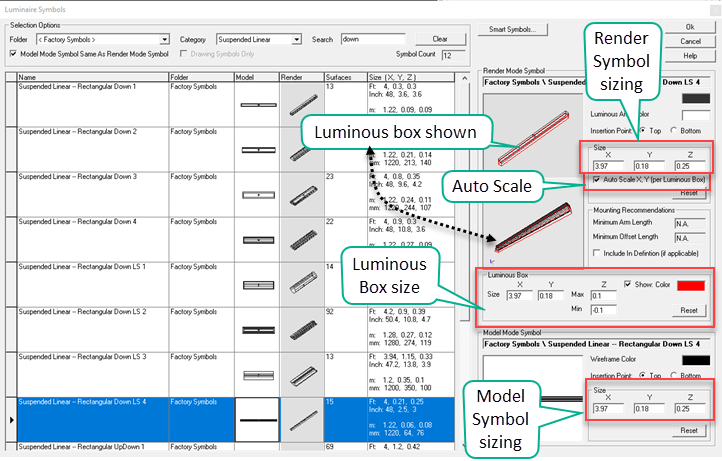Click the Render Symbol Size Z field

click(x=689, y=166)
